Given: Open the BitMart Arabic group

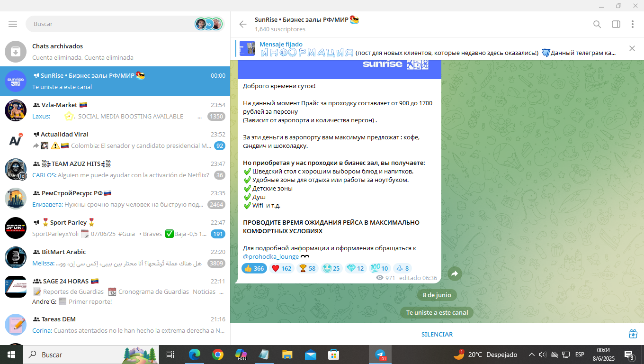Looking at the screenshot, I should point(115,257).
